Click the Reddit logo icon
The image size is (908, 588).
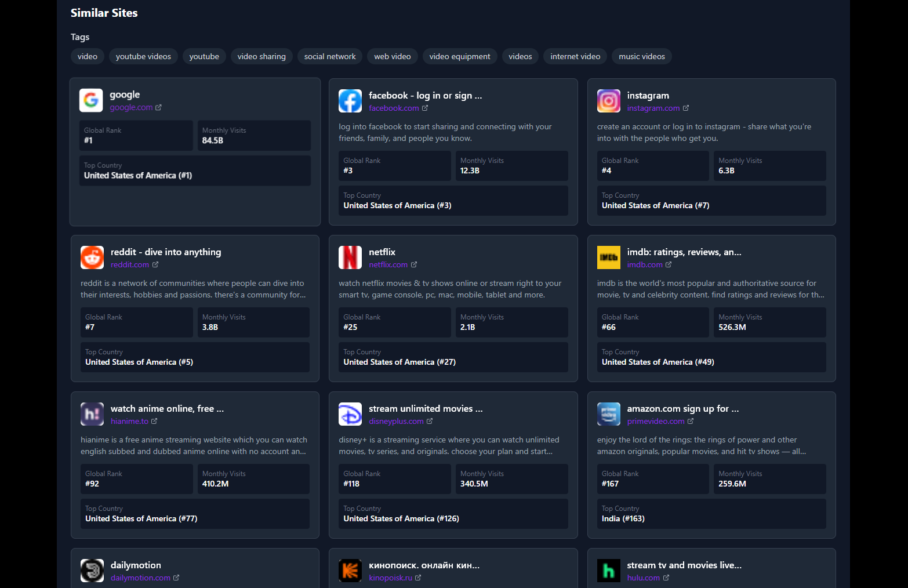pyautogui.click(x=92, y=257)
